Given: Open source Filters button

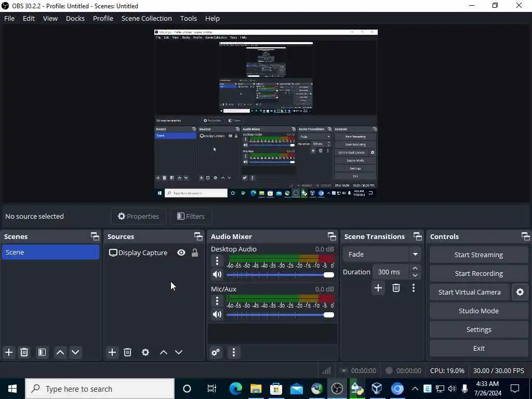Looking at the screenshot, I should tap(191, 217).
